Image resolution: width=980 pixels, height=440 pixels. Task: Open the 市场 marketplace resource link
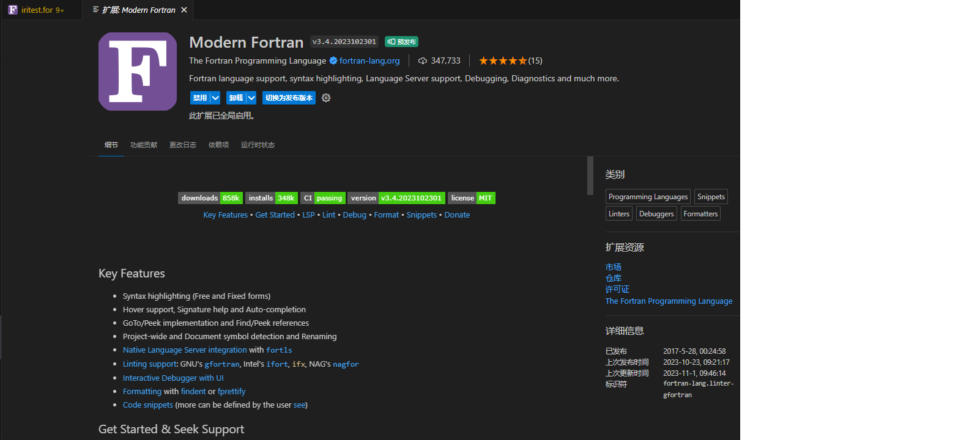tap(614, 267)
